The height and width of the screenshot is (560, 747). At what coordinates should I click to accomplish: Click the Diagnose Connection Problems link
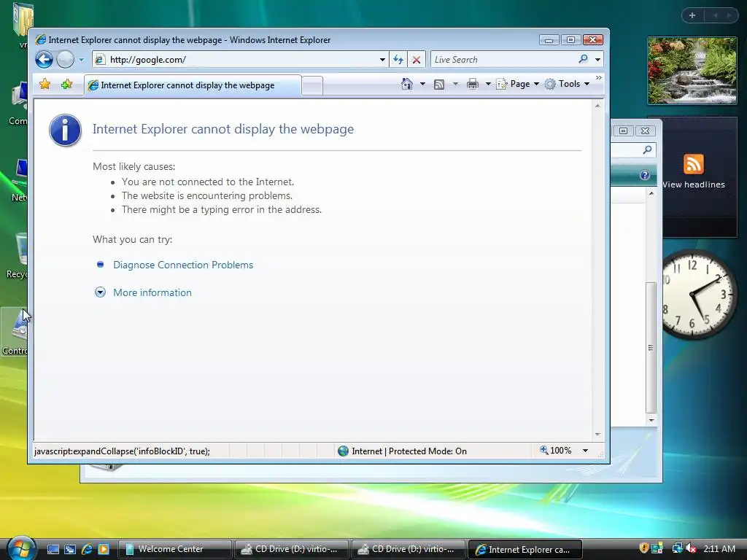(x=183, y=265)
